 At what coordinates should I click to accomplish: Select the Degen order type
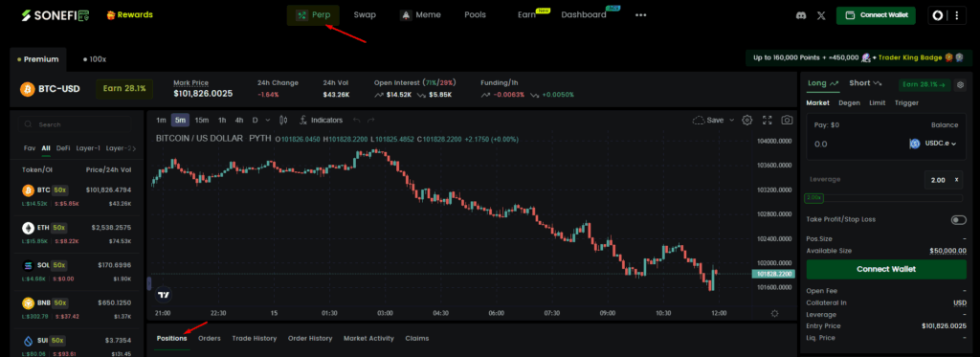850,102
